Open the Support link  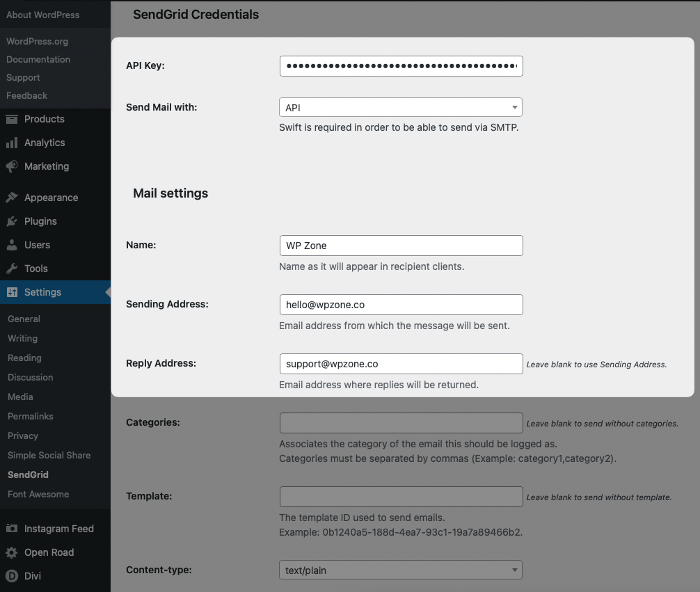[x=23, y=78]
